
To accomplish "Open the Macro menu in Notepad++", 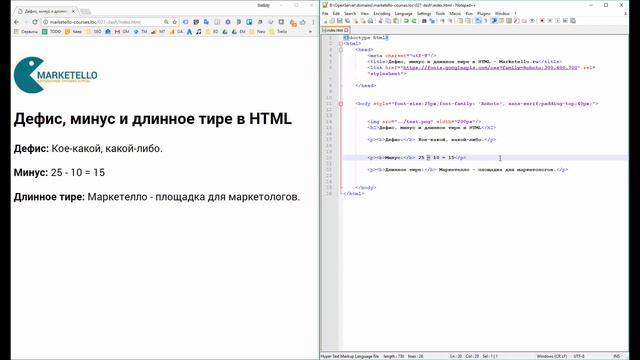I will [455, 13].
